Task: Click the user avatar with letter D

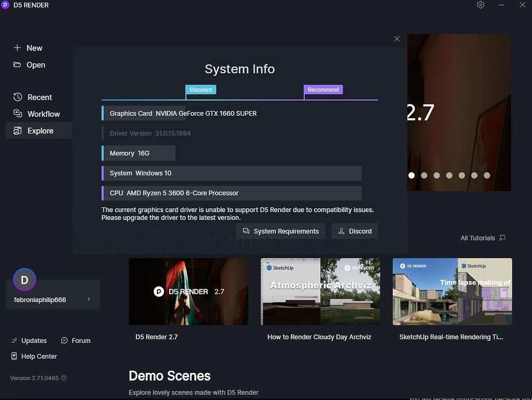Action: (25, 279)
